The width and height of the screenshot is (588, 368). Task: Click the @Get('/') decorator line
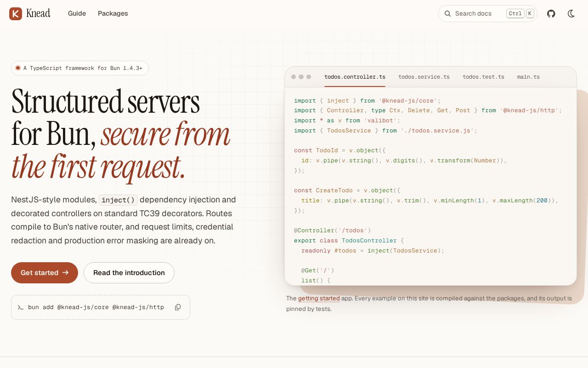(318, 270)
